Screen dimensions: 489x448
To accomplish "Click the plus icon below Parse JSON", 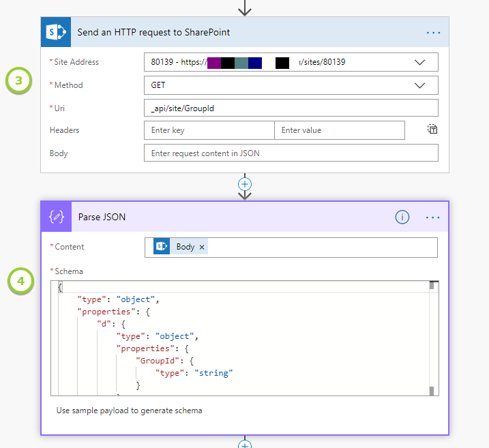I will click(245, 445).
